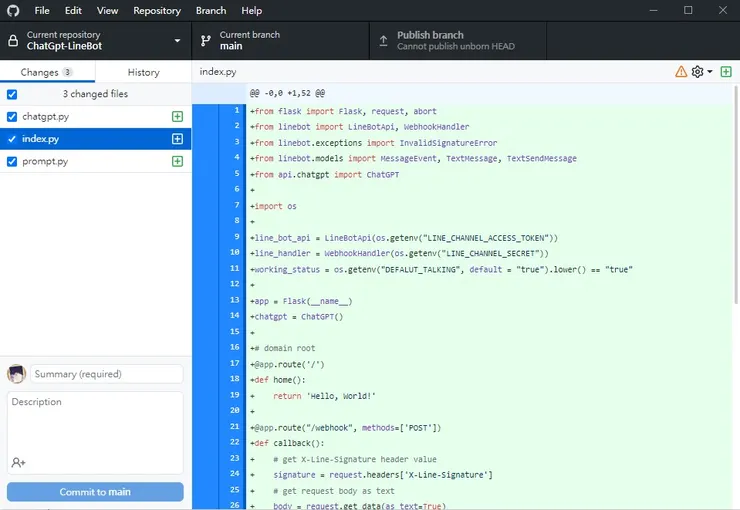The height and width of the screenshot is (510, 740).
Task: Open the Repository menu
Action: click(157, 10)
